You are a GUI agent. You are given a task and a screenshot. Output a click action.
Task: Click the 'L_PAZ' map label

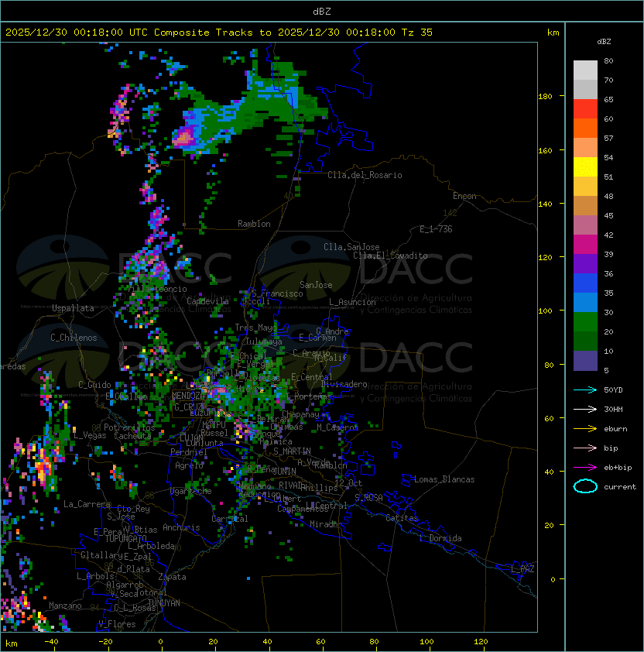tap(522, 569)
